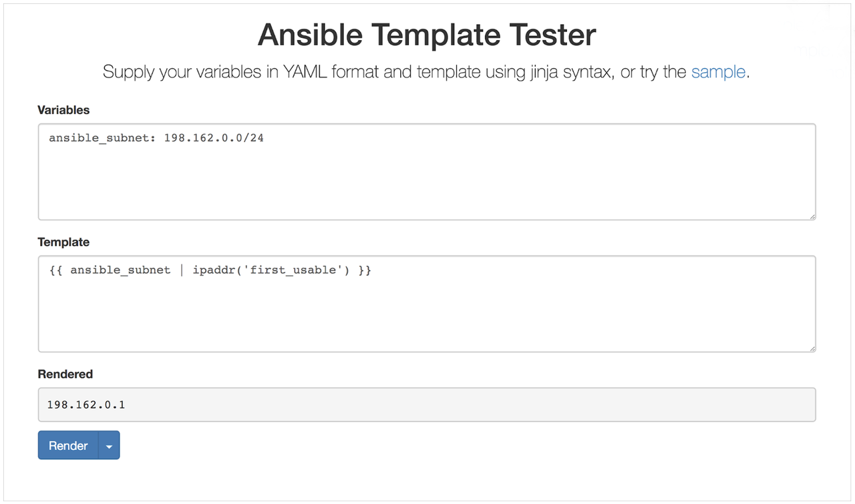This screenshot has height=504, width=855.
Task: Click the Rendered section label
Action: 65,374
